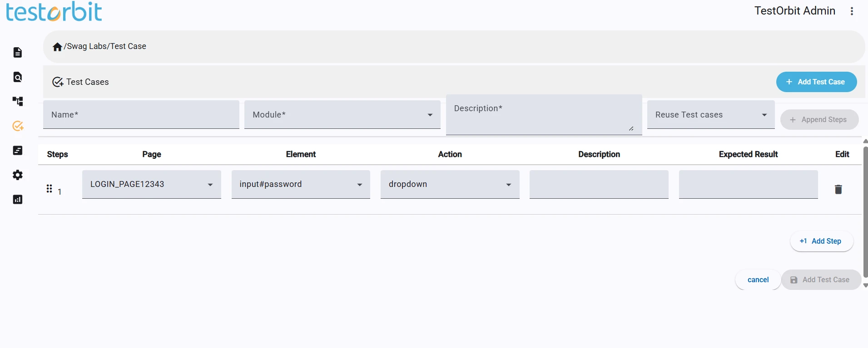Screen dimensions: 868x348
Task: Open the document icon in the sidebar
Action: [x=18, y=53]
